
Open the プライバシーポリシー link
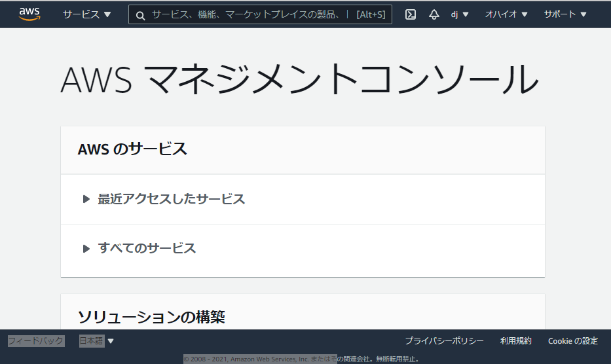tap(444, 341)
